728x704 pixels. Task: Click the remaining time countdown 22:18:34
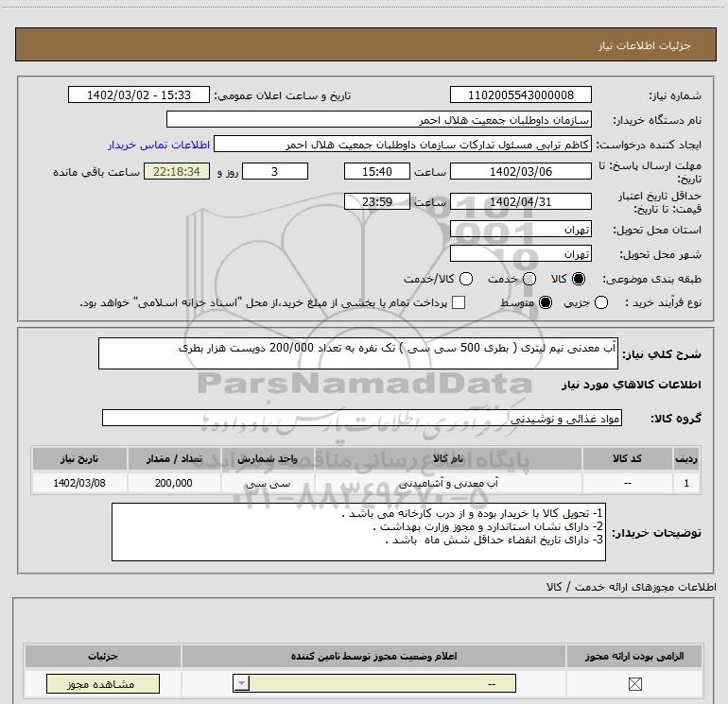click(x=177, y=171)
